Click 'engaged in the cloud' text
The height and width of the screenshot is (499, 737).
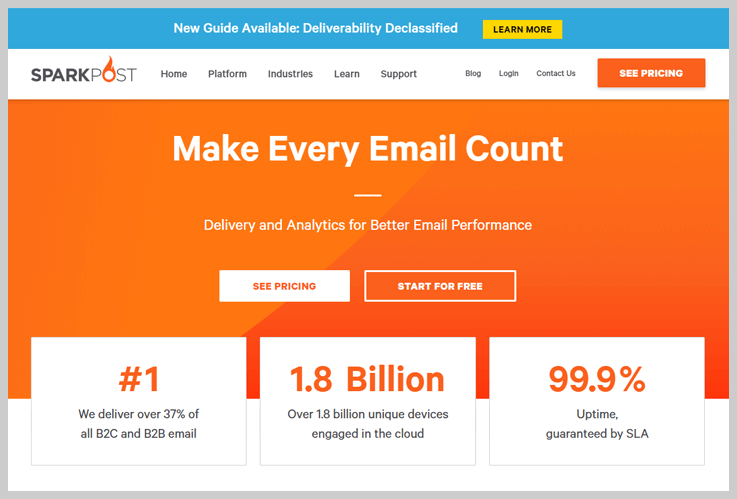click(x=368, y=433)
